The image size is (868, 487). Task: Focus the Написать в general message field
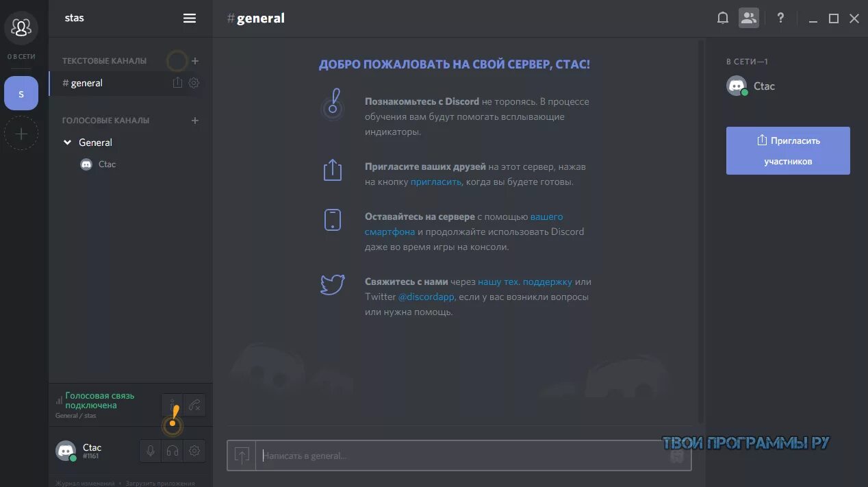tap(459, 455)
